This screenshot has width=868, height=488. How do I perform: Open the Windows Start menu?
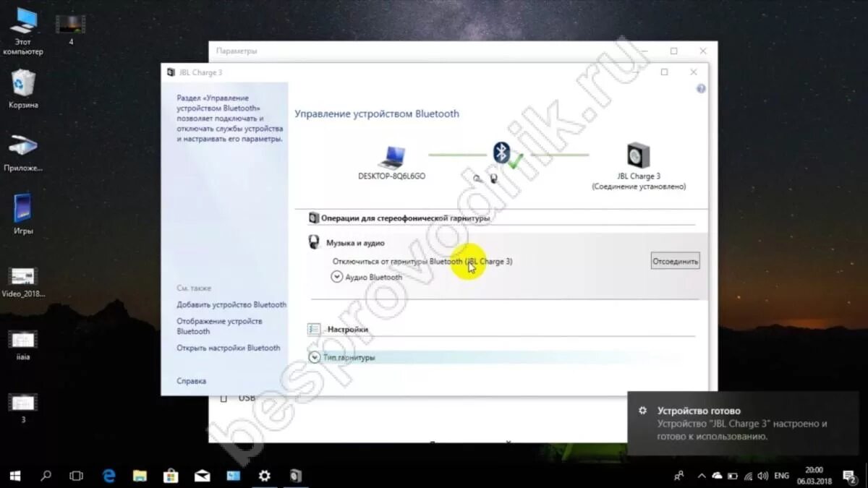point(15,476)
